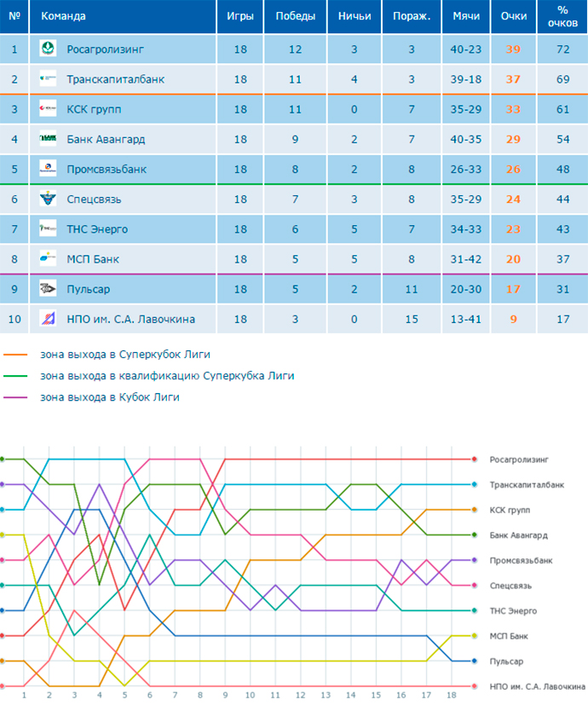Click the Банк Авангард team logo

[x=48, y=138]
